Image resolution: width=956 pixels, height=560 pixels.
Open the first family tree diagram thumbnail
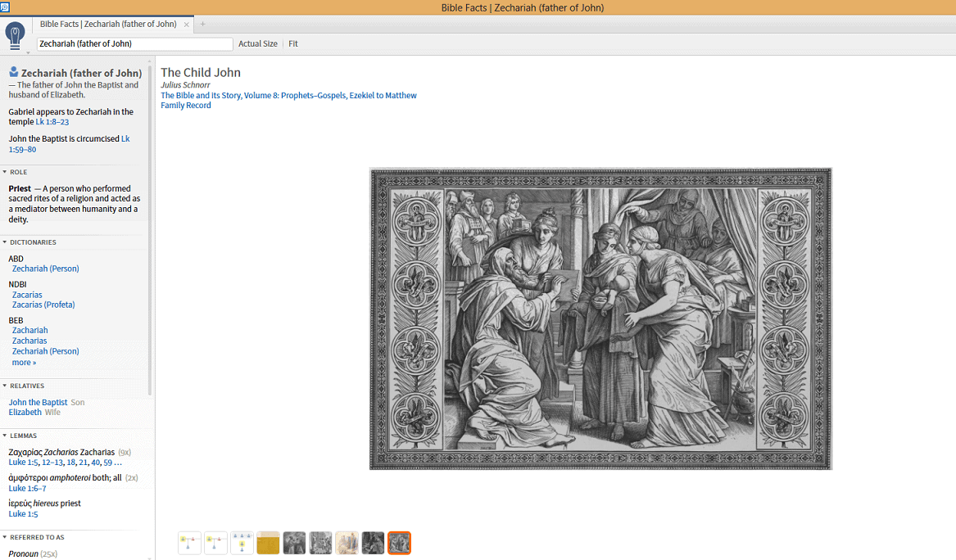[189, 543]
